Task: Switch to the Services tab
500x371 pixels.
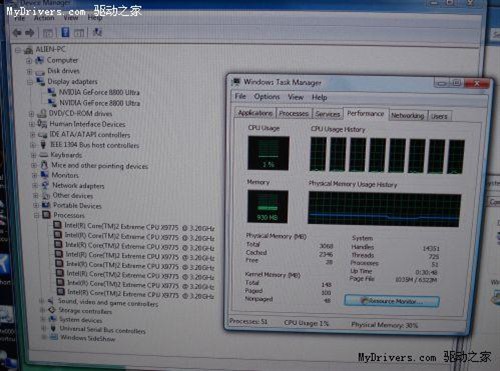Action: point(328,114)
